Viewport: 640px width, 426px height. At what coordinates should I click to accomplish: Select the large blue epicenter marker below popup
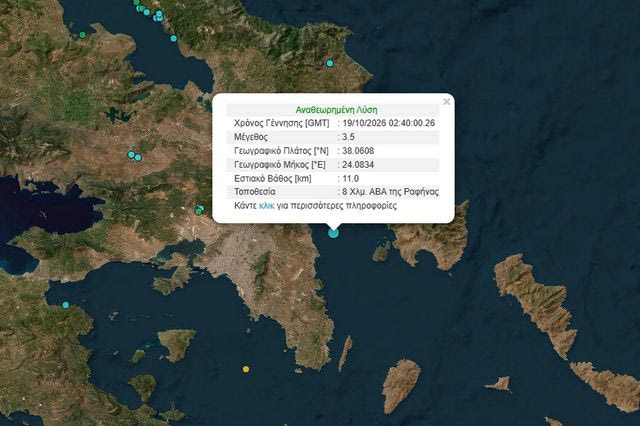point(333,233)
